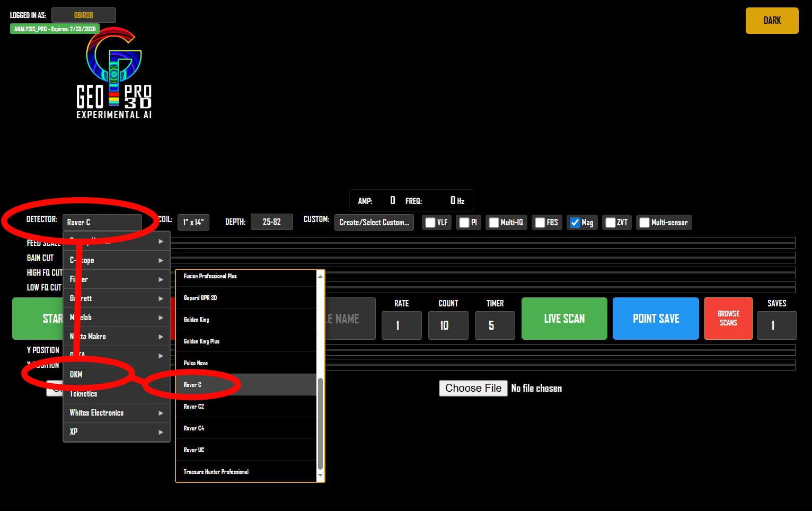Pick Gepard GPR 3D from the model list
812x511 pixels.
246,298
